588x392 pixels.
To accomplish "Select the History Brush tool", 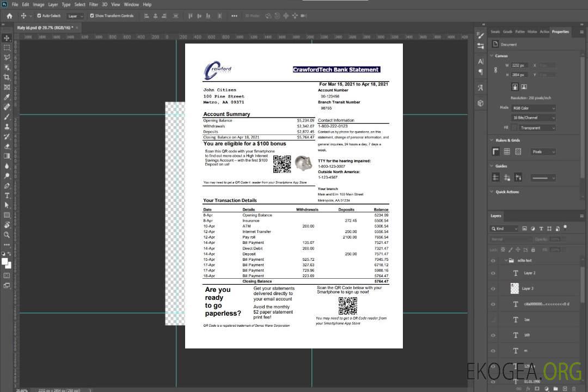I will click(x=7, y=137).
